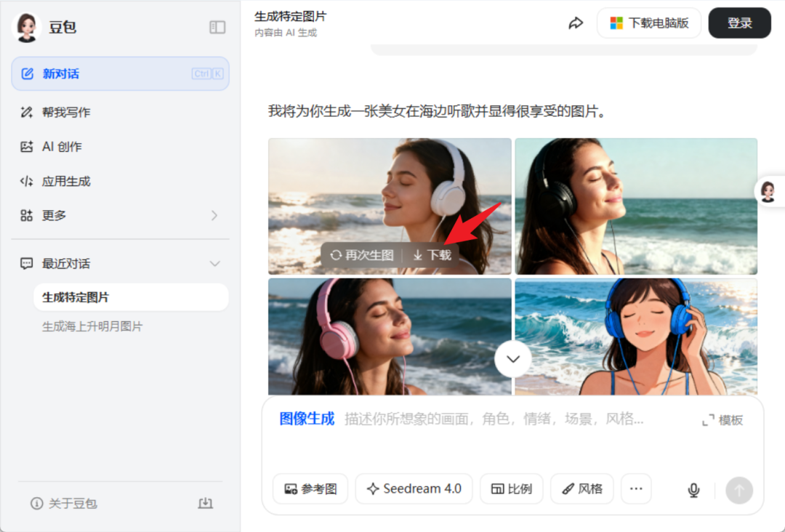
Task: Click the 登录 login button
Action: point(739,23)
